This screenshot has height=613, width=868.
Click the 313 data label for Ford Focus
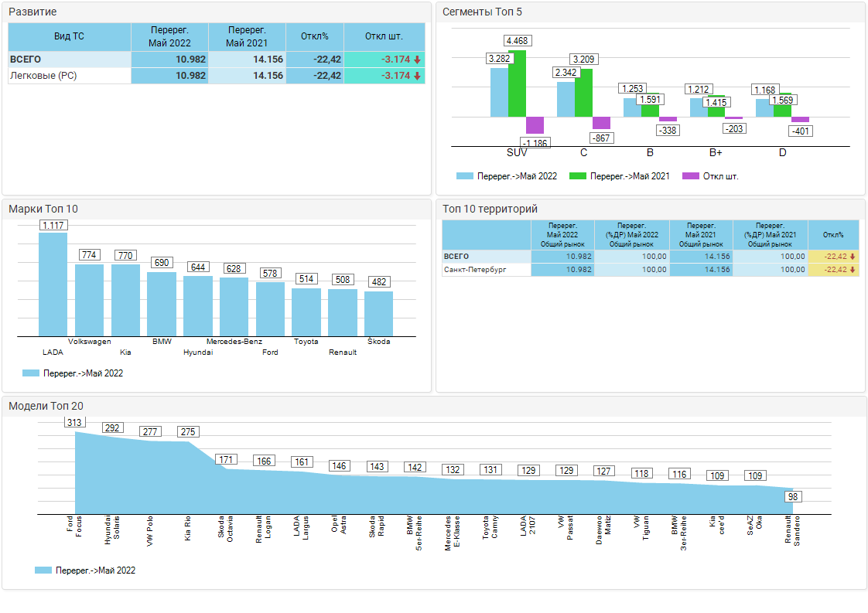pyautogui.click(x=74, y=422)
